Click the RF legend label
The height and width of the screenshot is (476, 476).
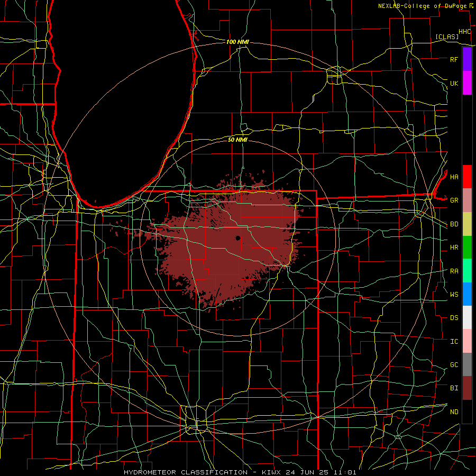[x=454, y=59]
